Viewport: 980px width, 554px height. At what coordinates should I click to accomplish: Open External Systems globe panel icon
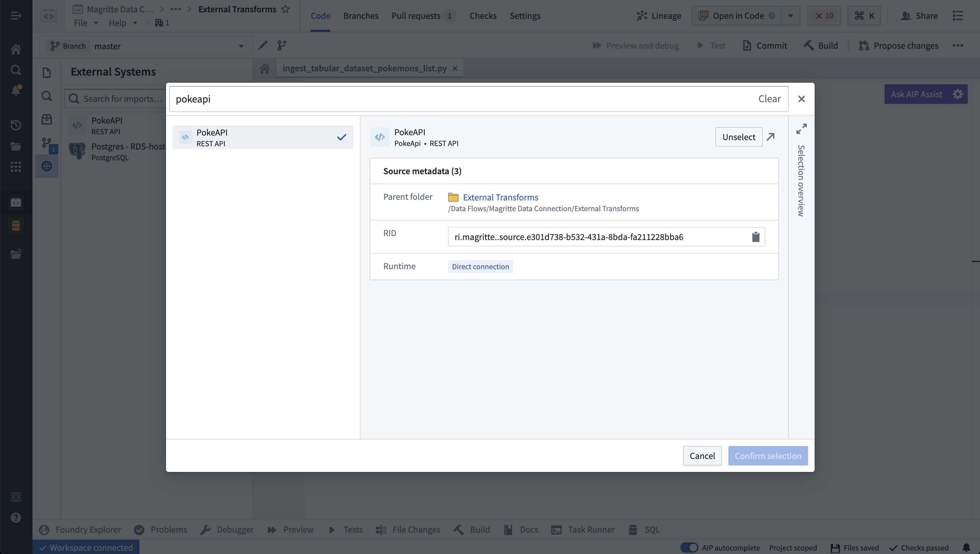coord(46,166)
